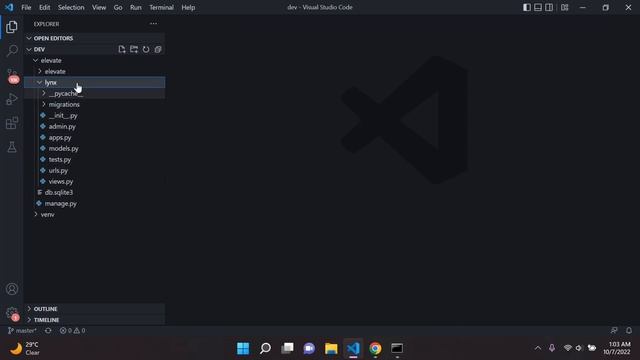This screenshot has width=640, height=360.
Task: Open the File menu
Action: tap(26, 7)
